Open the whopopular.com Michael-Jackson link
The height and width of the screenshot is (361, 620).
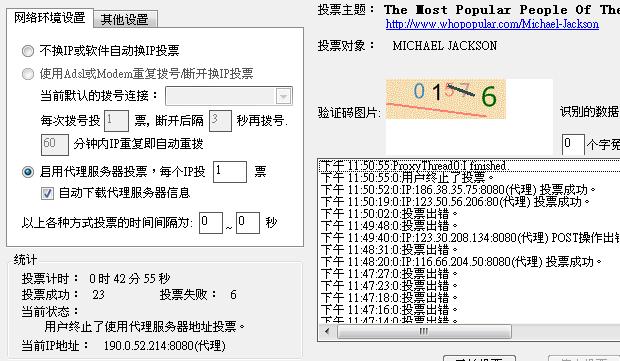tap(492, 24)
